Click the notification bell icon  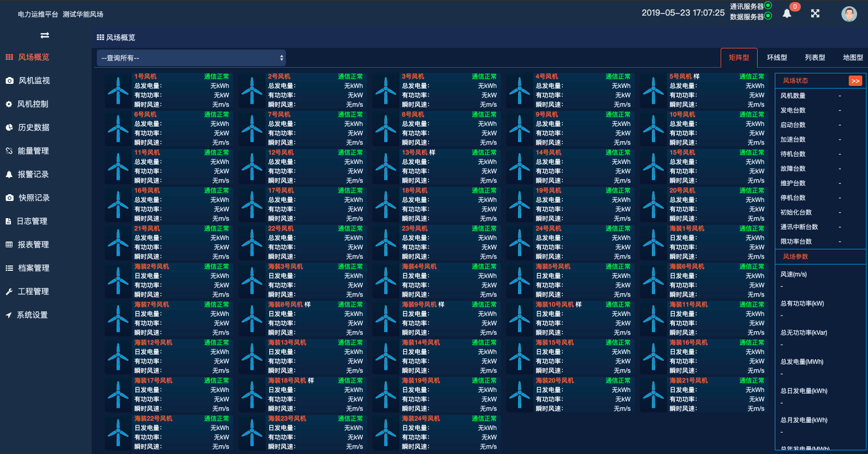787,14
